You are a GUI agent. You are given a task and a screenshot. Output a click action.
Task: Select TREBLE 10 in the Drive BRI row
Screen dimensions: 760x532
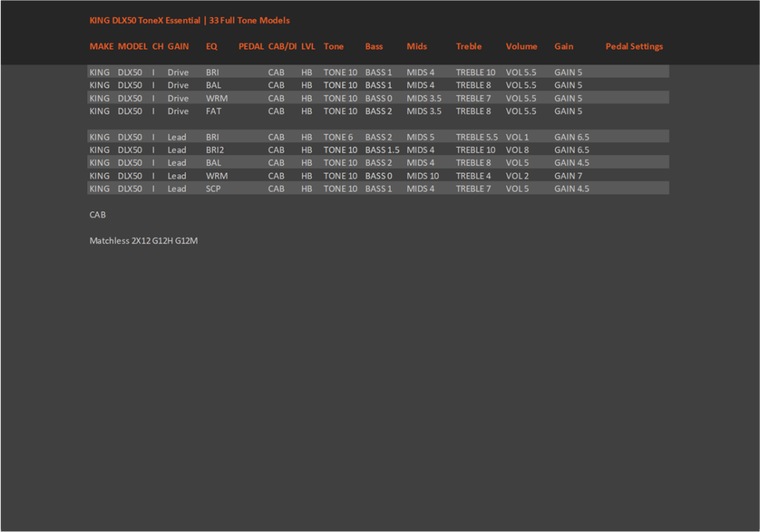pos(476,72)
